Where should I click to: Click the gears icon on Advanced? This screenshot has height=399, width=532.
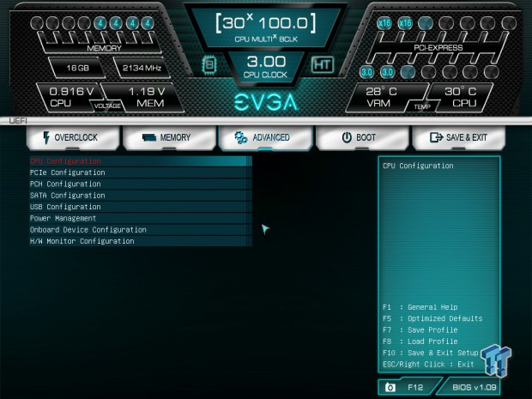tap(241, 137)
